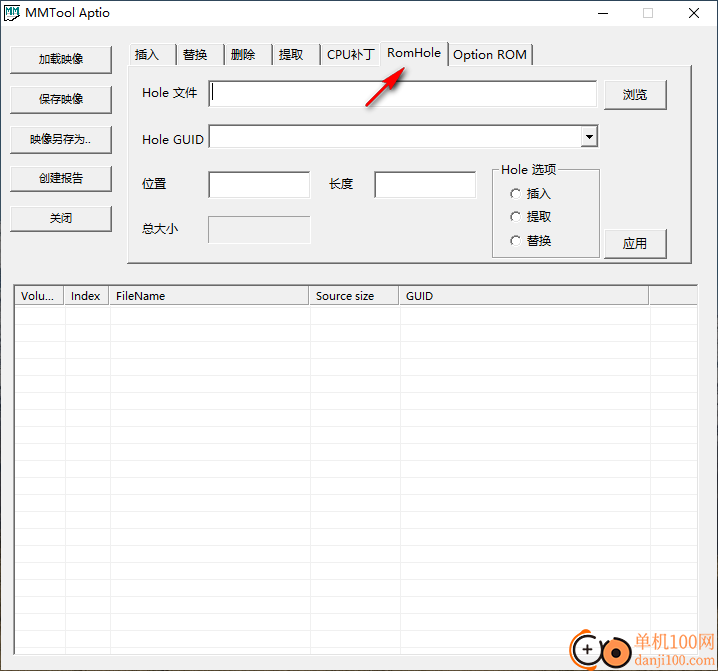Click 浏览 to browse for Hole file
The width and height of the screenshot is (718, 671).
635,95
